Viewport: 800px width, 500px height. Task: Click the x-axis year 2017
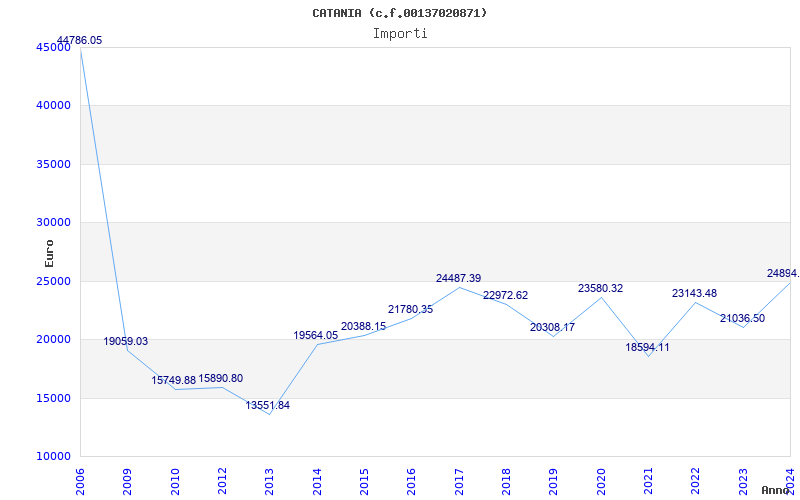[x=459, y=481]
